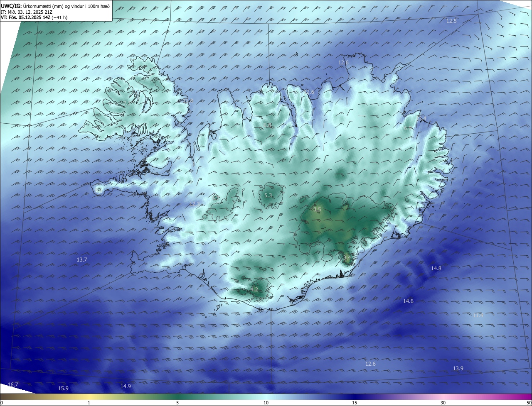Click the 5.3 value on the glacier

[268, 195]
